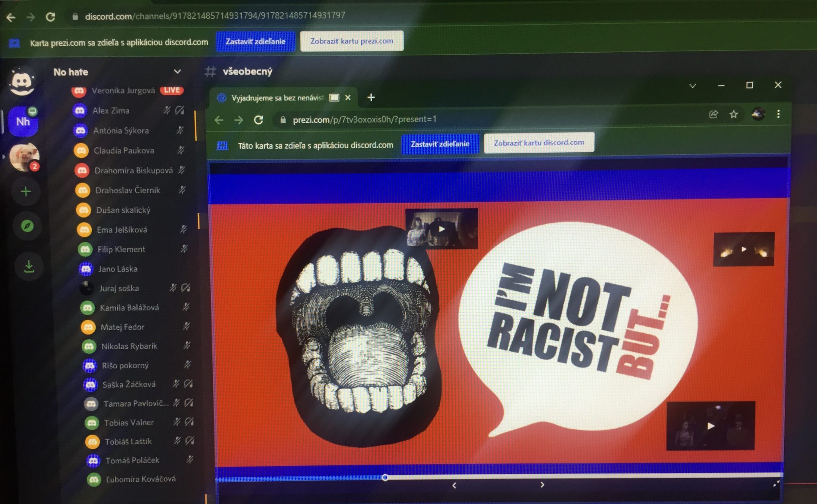Click Juraj soška's deafened headphone icon
Screen dimensions: 817x504
click(x=186, y=288)
